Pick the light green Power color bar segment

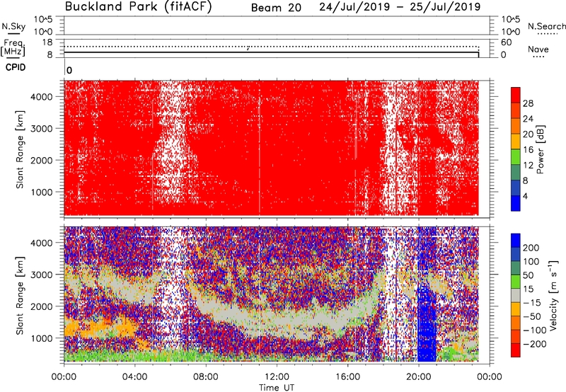pos(516,156)
